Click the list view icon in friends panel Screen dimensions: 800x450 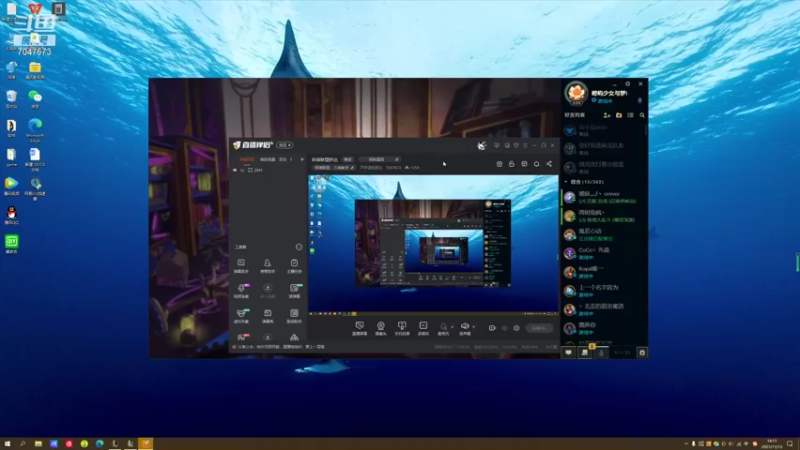631,115
